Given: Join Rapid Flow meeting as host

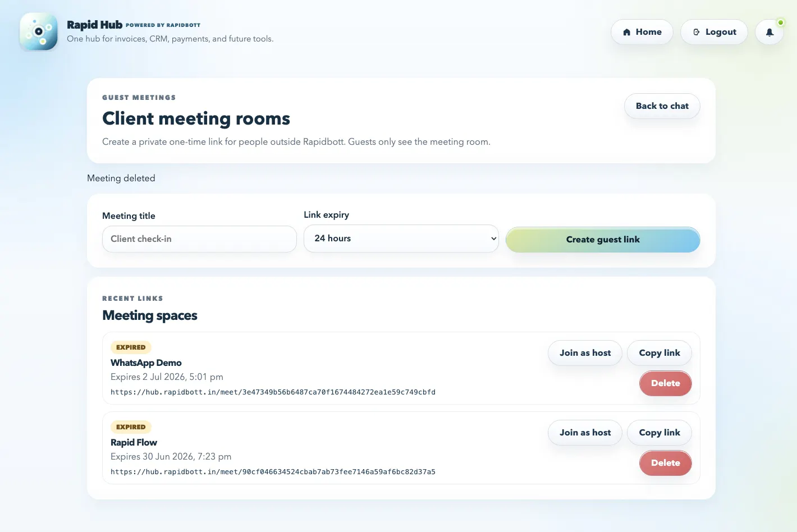Looking at the screenshot, I should click(585, 433).
